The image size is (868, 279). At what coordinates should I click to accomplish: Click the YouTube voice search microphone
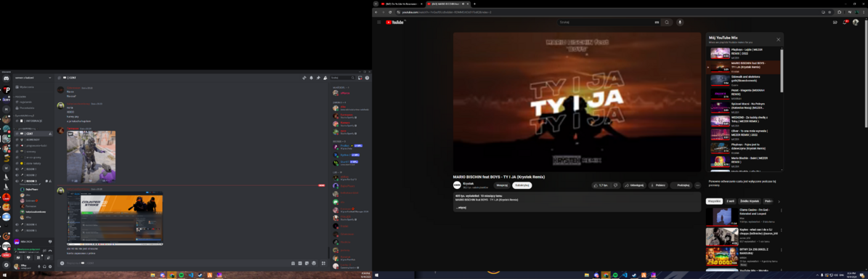(x=680, y=22)
